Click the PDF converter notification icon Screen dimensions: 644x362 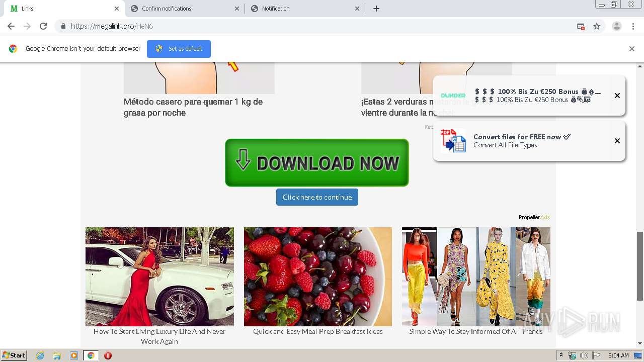453,141
